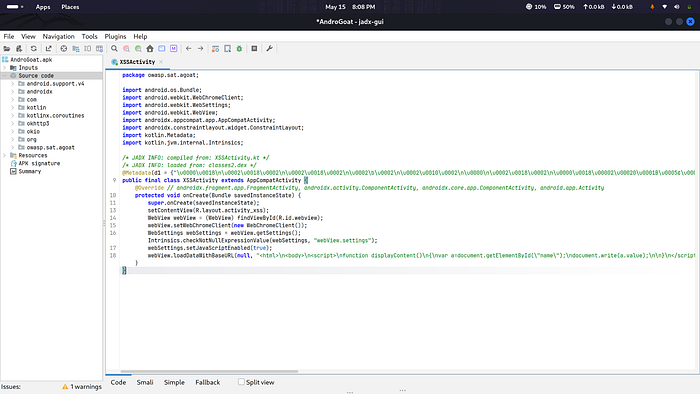Image resolution: width=700 pixels, height=394 pixels.
Task: Click the 1 warnings indicator
Action: (x=82, y=387)
